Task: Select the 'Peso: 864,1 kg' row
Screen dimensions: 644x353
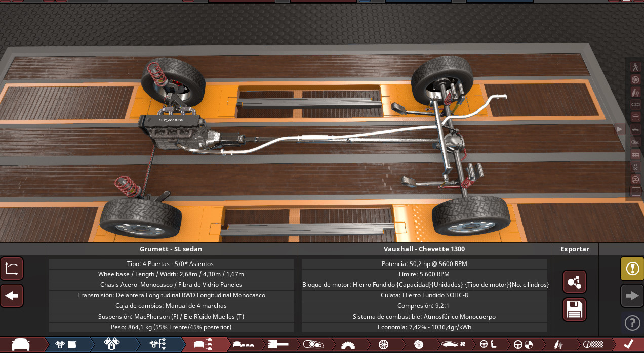Action: [x=171, y=327]
